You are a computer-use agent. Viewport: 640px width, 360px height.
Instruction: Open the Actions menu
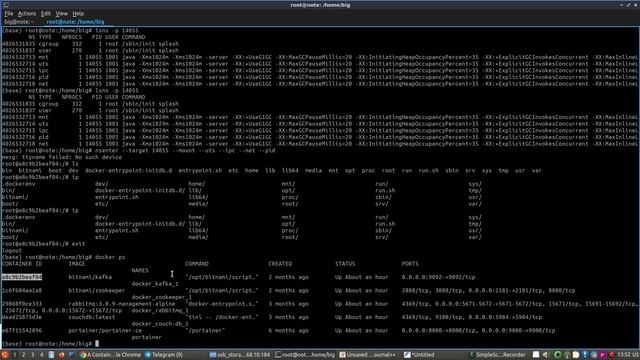pyautogui.click(x=27, y=13)
